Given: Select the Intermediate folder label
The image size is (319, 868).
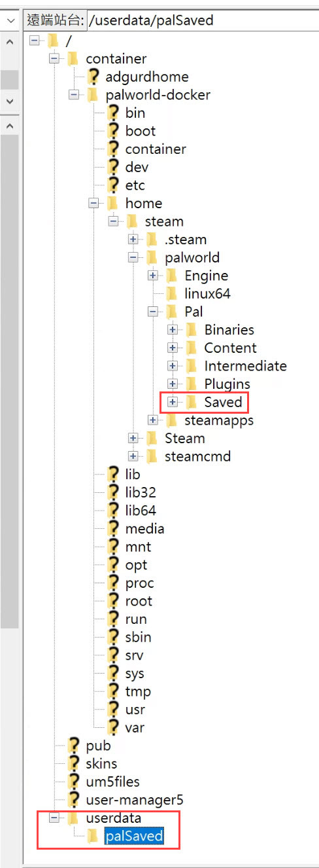Looking at the screenshot, I should tap(245, 366).
